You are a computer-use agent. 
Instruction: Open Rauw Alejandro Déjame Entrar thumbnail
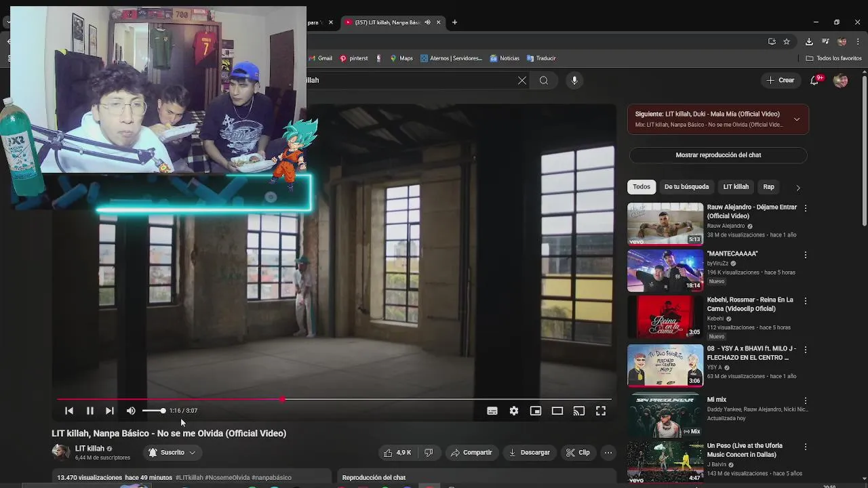click(x=665, y=224)
